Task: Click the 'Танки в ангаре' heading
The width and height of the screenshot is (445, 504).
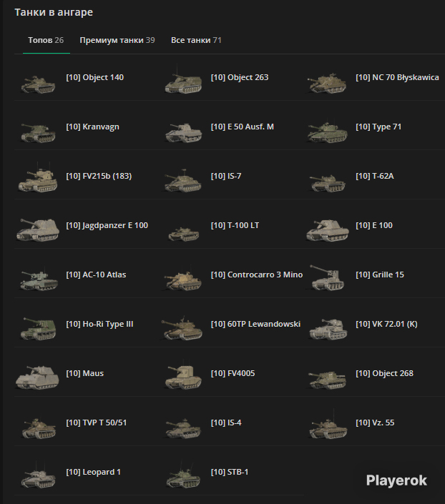Action: coord(54,13)
